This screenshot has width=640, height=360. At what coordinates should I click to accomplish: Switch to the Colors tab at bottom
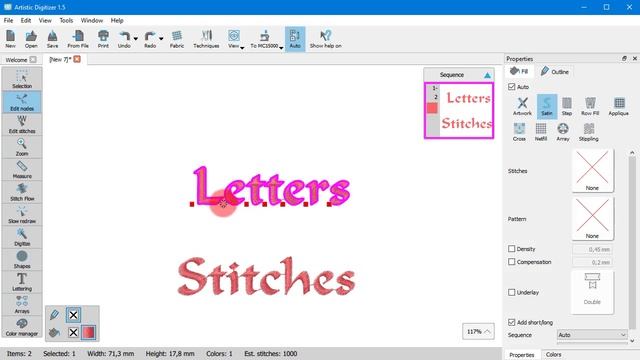tap(553, 355)
